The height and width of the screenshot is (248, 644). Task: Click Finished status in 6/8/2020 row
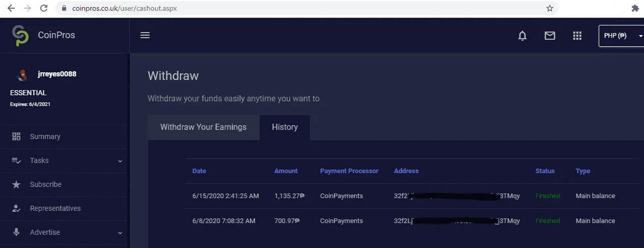[x=548, y=221]
